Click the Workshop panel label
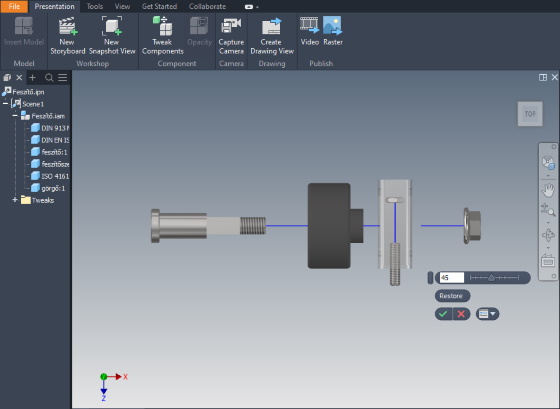The image size is (560, 409). 92,64
